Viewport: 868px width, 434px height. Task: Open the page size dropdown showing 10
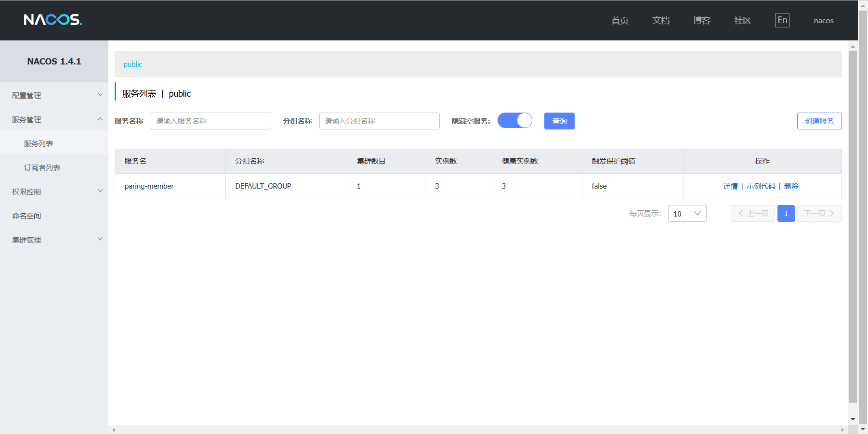(x=687, y=214)
